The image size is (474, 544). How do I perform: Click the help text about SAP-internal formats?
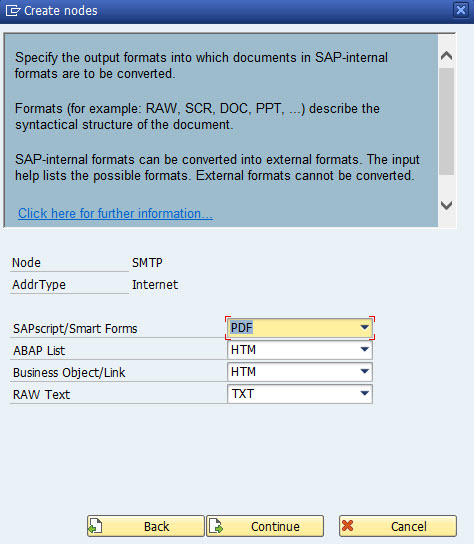(x=217, y=168)
